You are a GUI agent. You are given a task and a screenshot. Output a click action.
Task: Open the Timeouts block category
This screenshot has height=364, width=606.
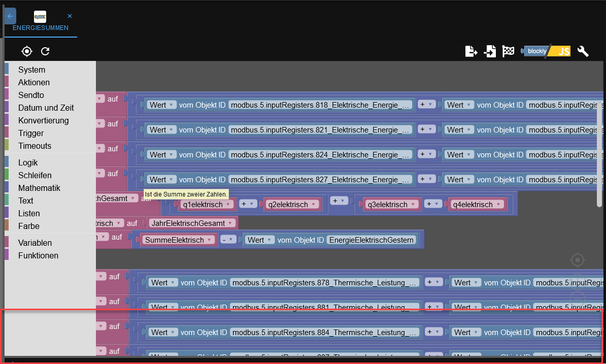(x=35, y=146)
